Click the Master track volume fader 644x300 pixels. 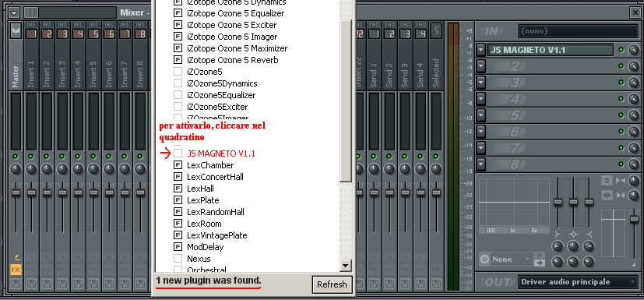click(16, 192)
